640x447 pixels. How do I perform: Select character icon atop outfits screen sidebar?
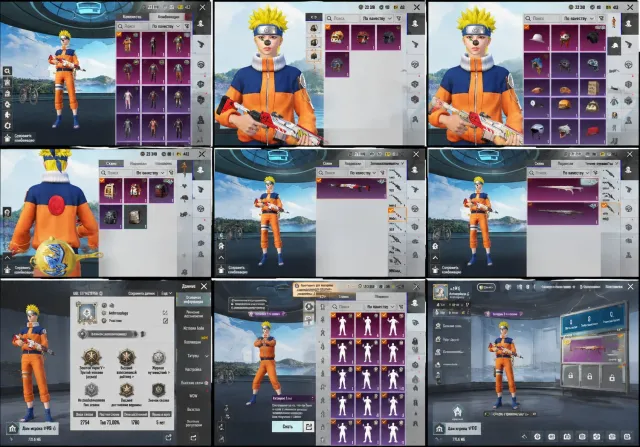(201, 24)
